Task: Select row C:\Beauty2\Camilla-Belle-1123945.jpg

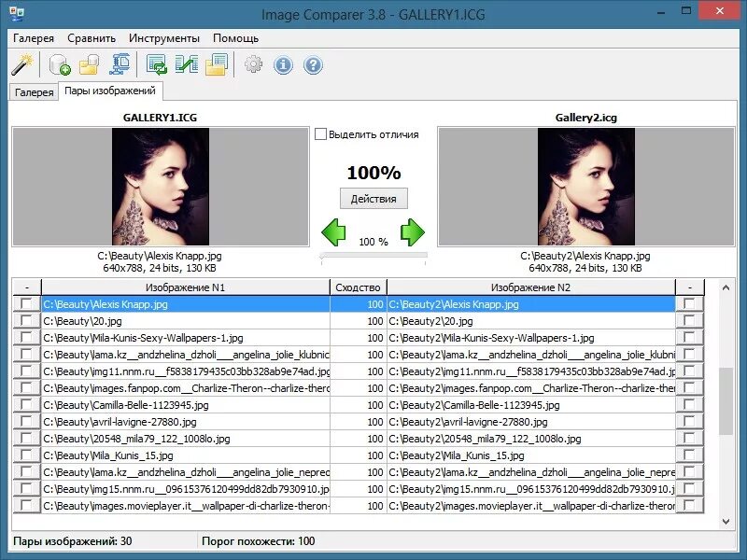Action: [x=531, y=405]
